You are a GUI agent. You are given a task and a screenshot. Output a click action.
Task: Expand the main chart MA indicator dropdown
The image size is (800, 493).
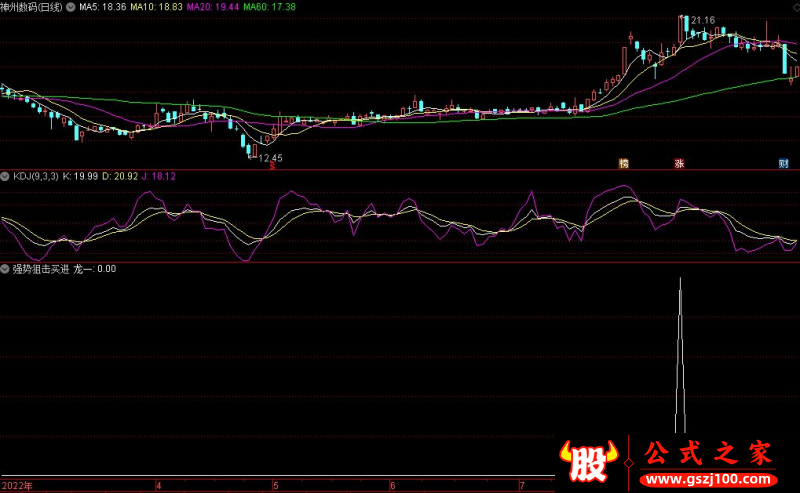71,6
